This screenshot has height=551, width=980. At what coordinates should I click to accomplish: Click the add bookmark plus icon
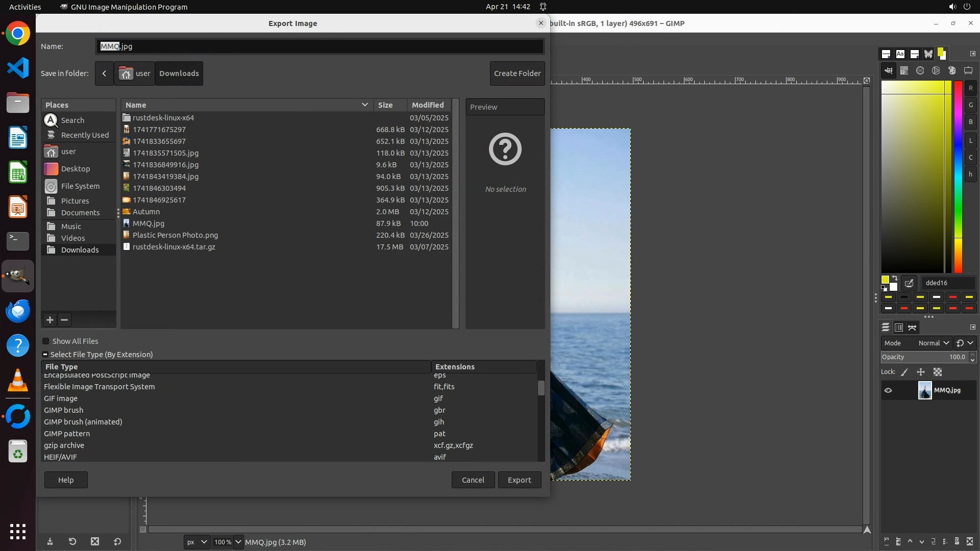pyautogui.click(x=50, y=320)
